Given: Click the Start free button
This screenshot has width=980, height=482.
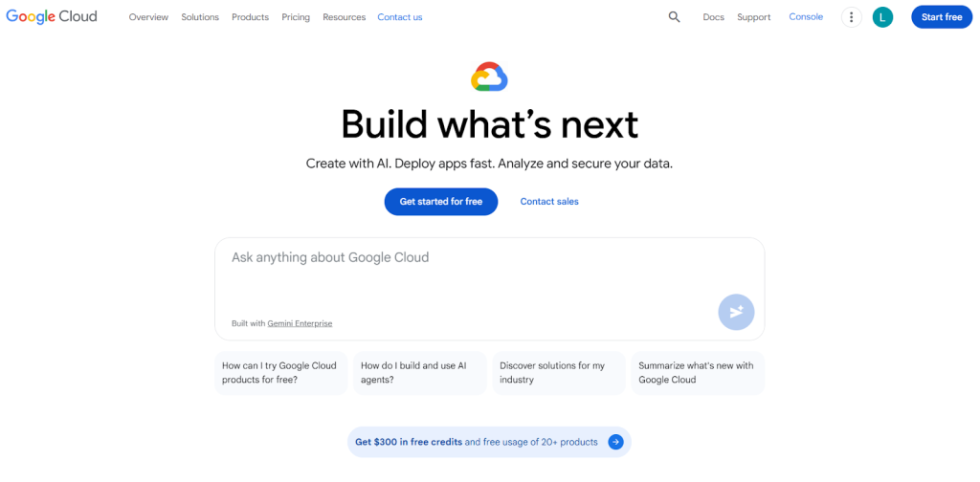Looking at the screenshot, I should click(942, 17).
